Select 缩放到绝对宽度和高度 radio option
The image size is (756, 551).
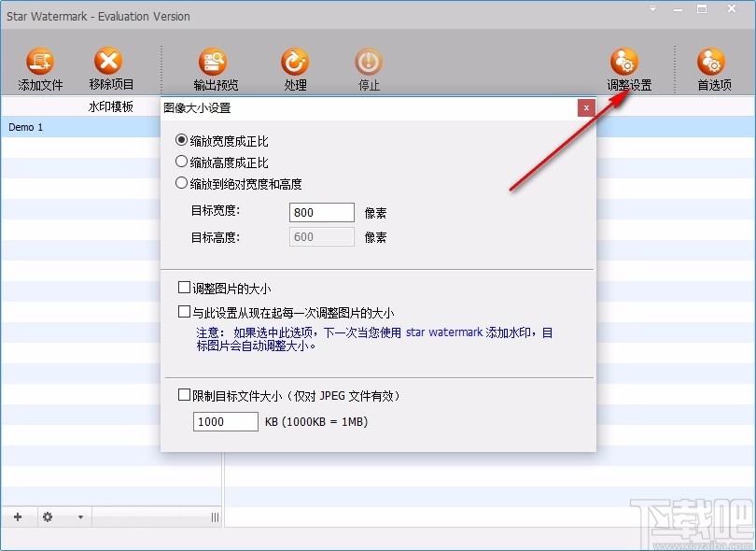click(x=181, y=183)
